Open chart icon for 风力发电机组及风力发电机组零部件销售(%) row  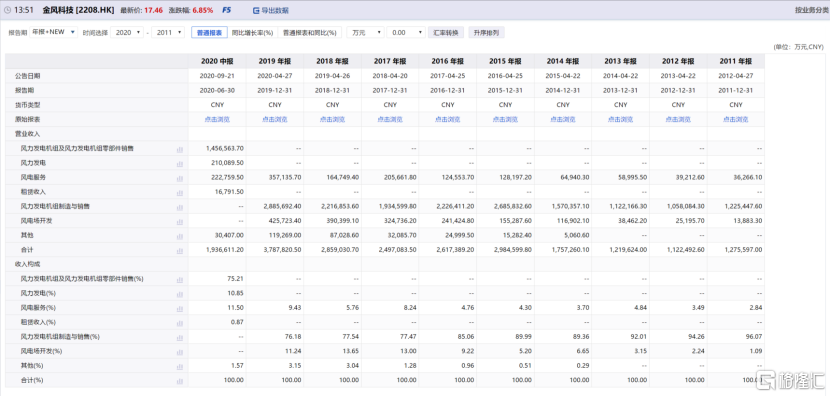pyautogui.click(x=180, y=279)
